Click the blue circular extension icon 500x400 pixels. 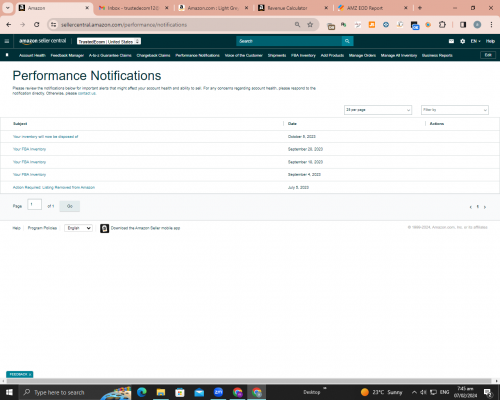coord(386,25)
